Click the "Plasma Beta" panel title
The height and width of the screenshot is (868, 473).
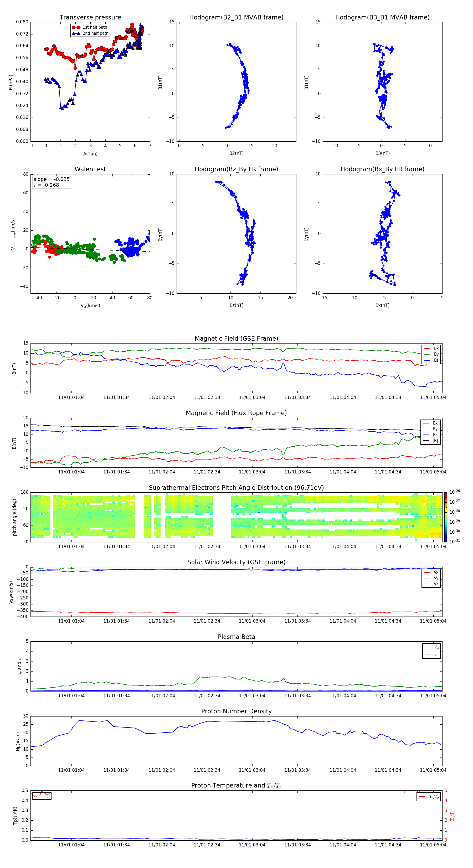tap(236, 637)
